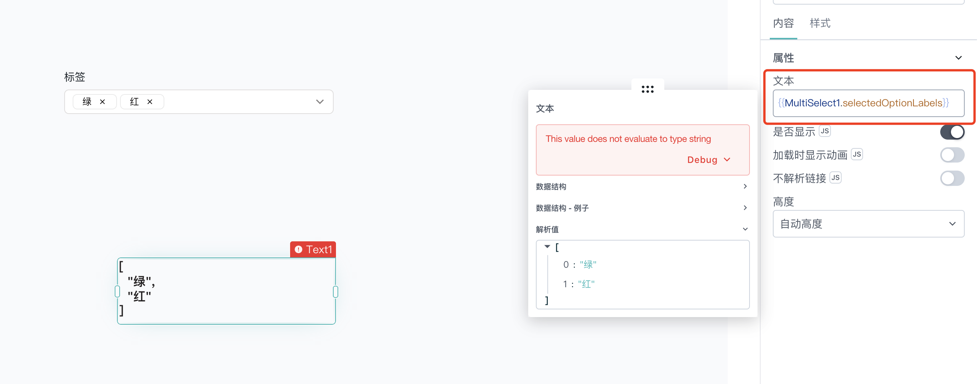Image resolution: width=980 pixels, height=384 pixels.
Task: Toggle JS mode for 加载时显示动画
Action: 857,155
